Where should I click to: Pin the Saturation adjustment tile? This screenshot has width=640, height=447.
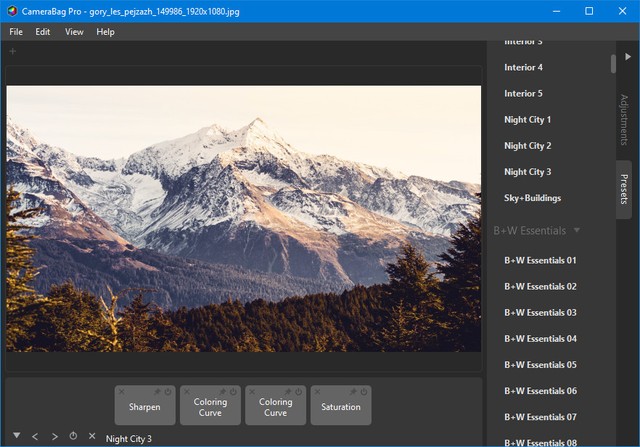tap(354, 391)
